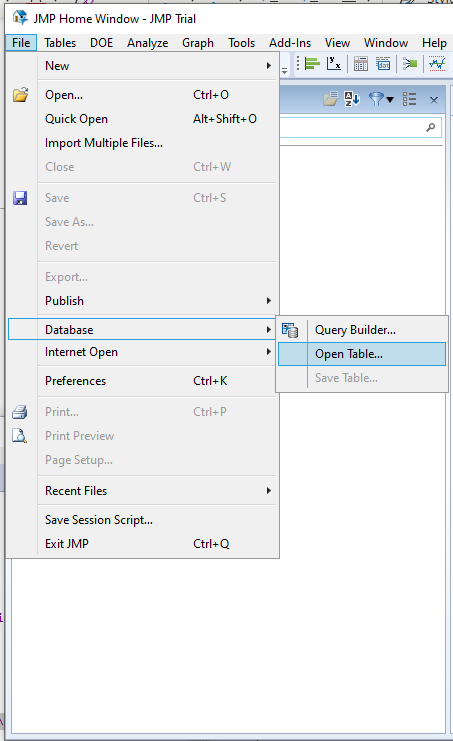Select Open Table... in the Database submenu
Viewport: 453px width, 741px height.
pos(362,354)
